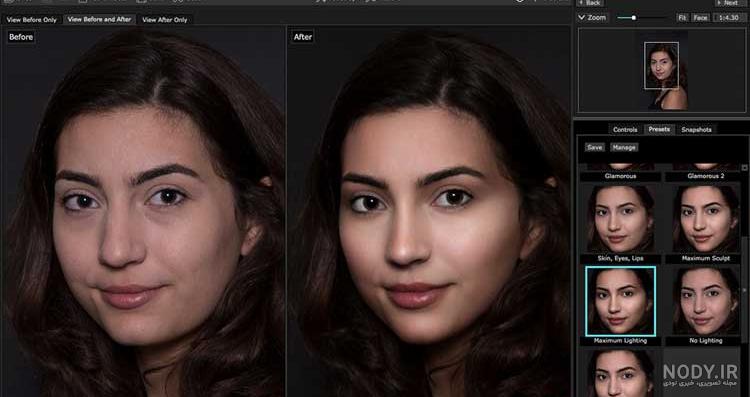Select View Before Only tab

coord(32,20)
